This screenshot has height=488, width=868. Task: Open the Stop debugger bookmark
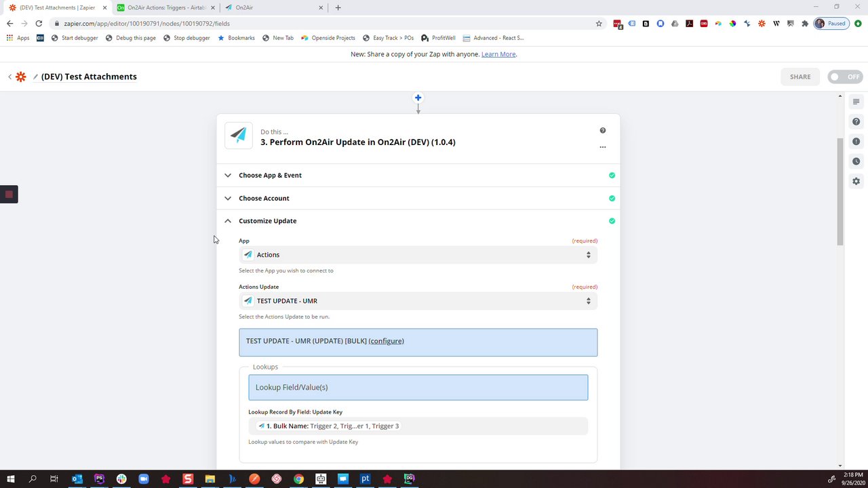pyautogui.click(x=186, y=38)
